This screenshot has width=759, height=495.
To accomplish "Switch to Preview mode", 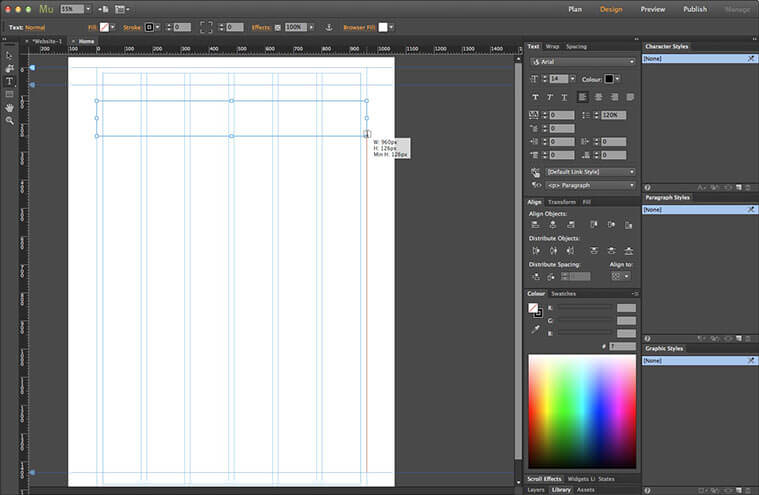I will pyautogui.click(x=652, y=9).
